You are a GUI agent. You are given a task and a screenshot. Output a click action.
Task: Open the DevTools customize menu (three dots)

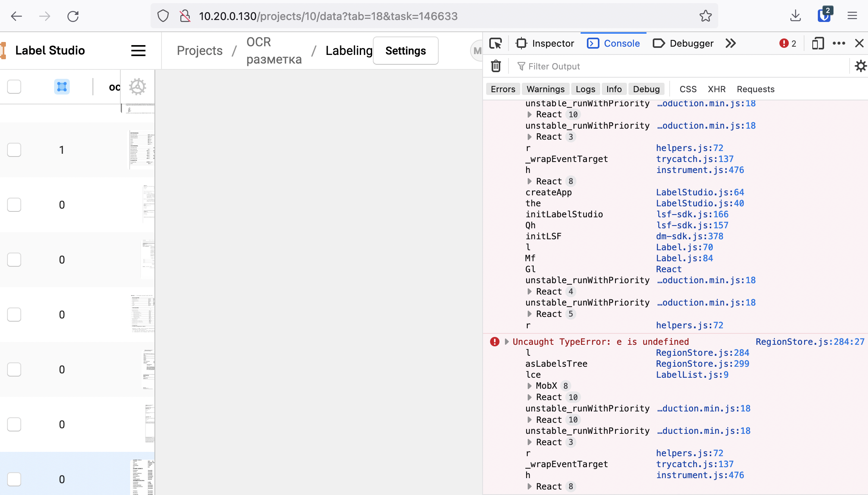pyautogui.click(x=839, y=43)
